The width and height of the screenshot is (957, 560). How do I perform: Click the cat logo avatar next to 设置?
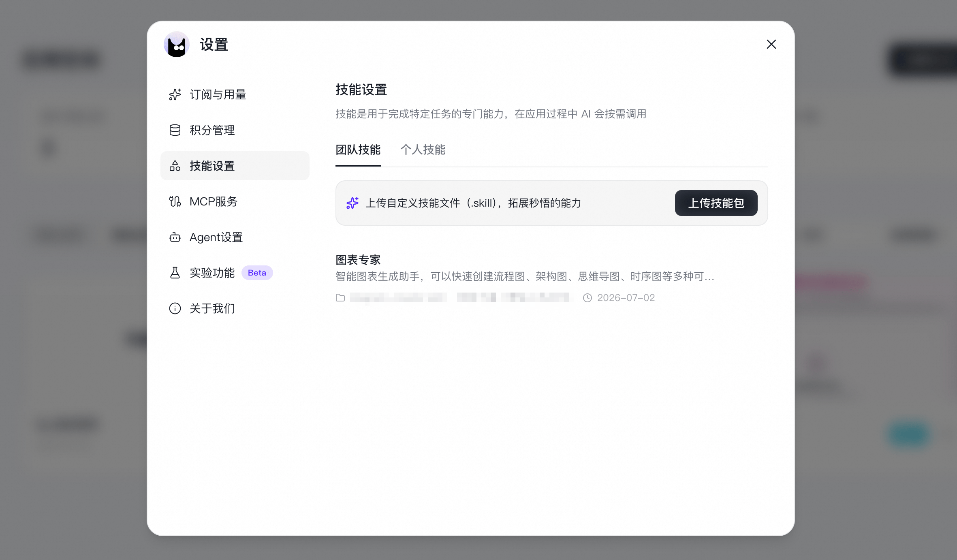(177, 44)
